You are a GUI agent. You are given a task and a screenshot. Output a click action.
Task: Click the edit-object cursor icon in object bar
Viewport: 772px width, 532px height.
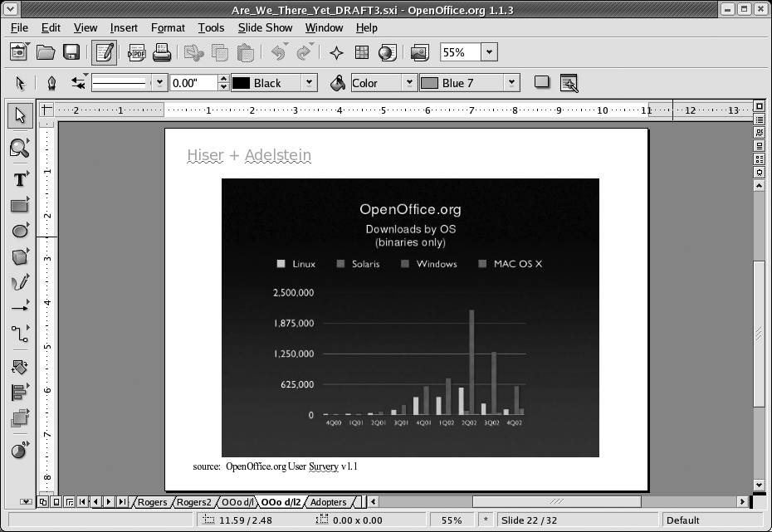click(x=569, y=83)
